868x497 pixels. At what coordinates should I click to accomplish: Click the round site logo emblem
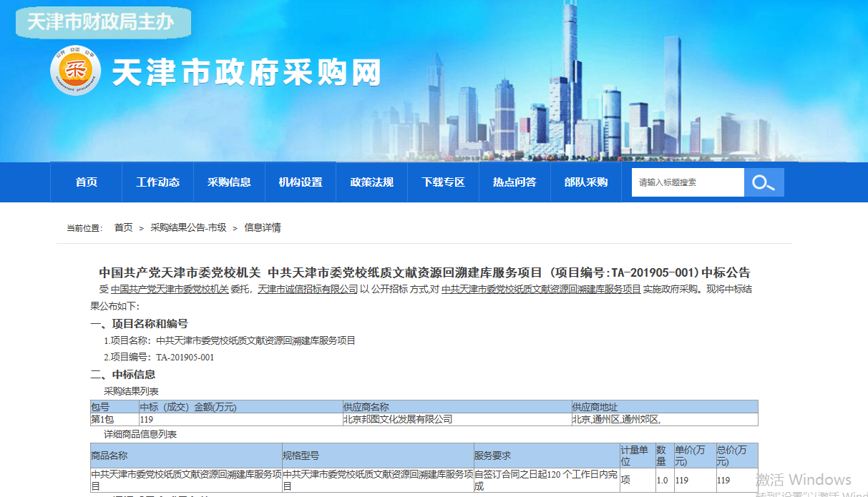75,71
